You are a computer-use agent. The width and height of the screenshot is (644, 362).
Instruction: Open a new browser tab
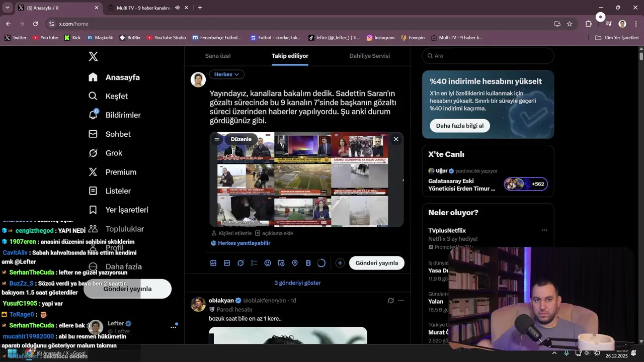point(200,8)
